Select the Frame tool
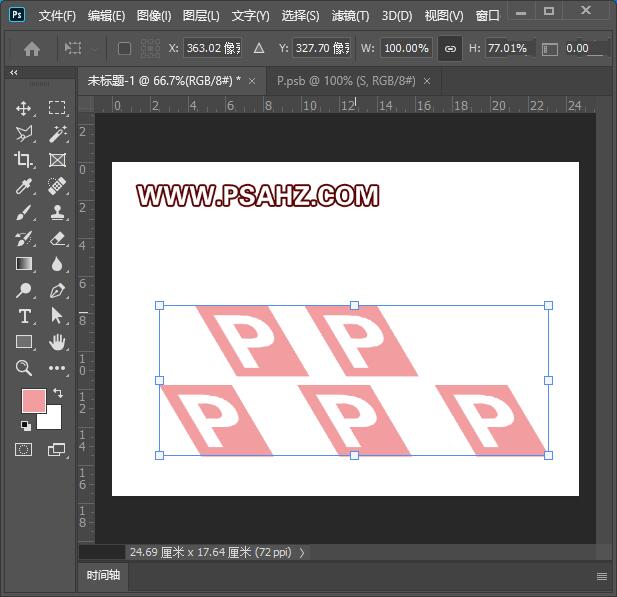The image size is (617, 597). point(57,160)
